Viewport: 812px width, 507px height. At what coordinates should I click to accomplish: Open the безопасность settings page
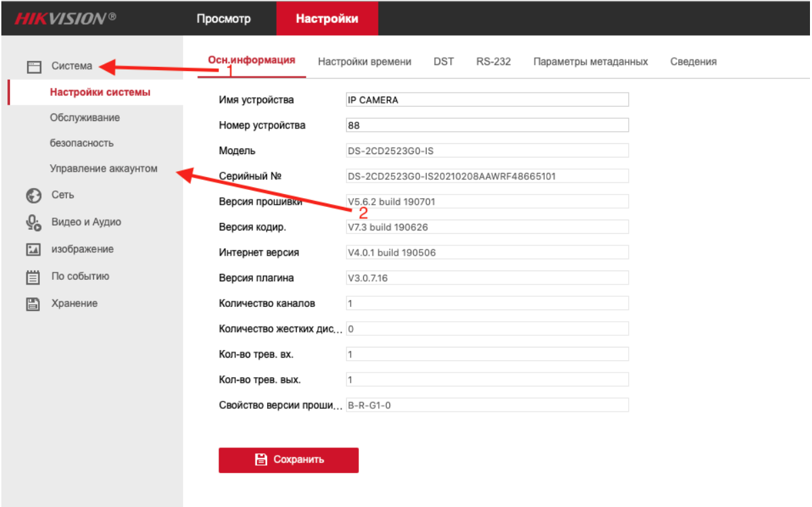pos(82,143)
